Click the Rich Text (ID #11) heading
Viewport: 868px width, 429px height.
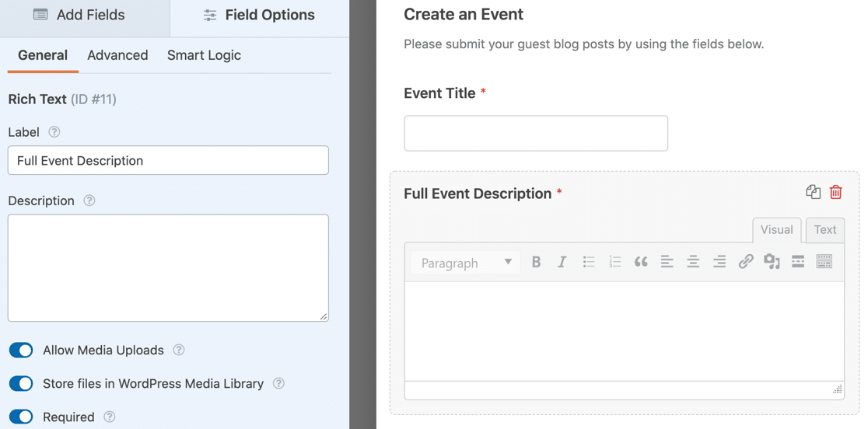(62, 99)
